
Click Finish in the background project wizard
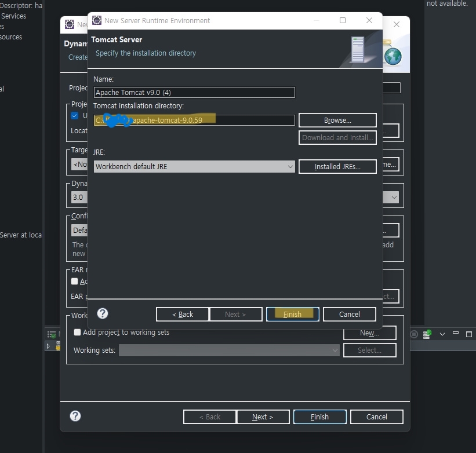(319, 417)
